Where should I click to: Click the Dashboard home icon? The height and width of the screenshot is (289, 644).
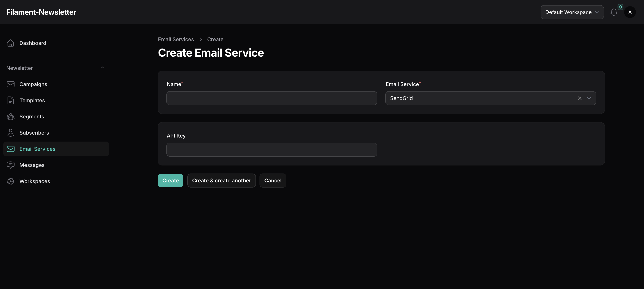coord(10,43)
